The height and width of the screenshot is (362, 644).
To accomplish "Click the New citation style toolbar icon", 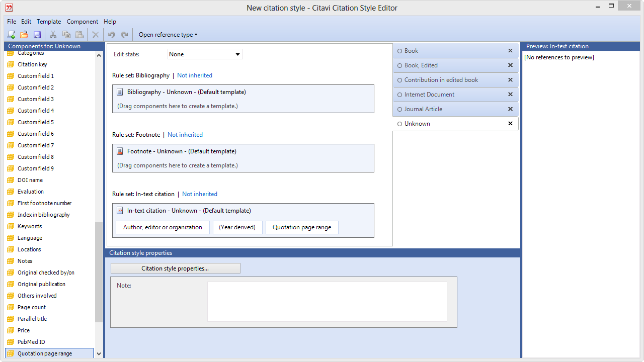I will pos(11,35).
